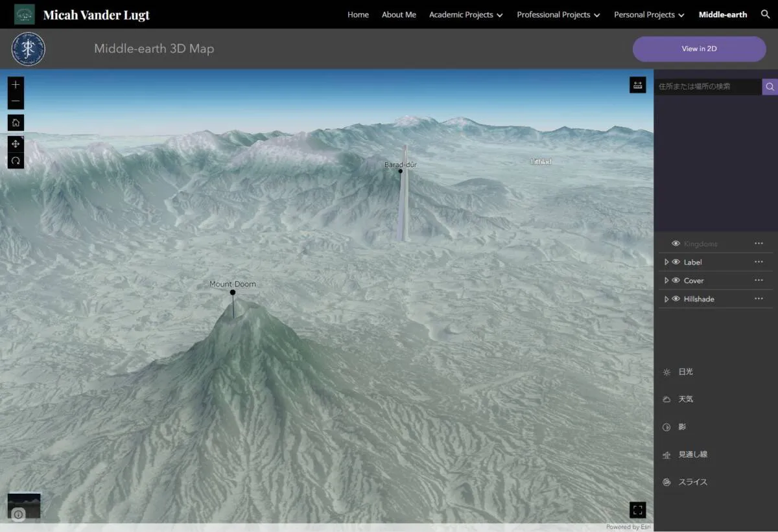Open options menu for Kingdoms layer
This screenshot has width=778, height=532.
click(759, 244)
